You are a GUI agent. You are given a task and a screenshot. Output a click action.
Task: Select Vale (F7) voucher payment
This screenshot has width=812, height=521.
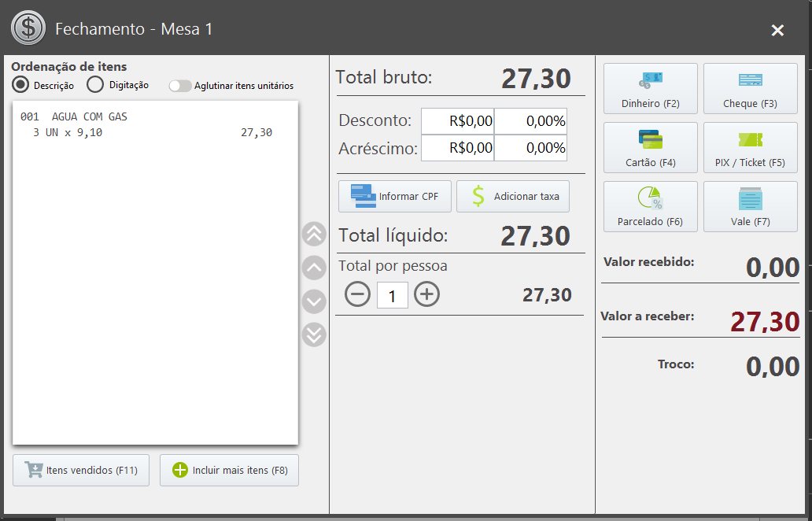point(751,207)
